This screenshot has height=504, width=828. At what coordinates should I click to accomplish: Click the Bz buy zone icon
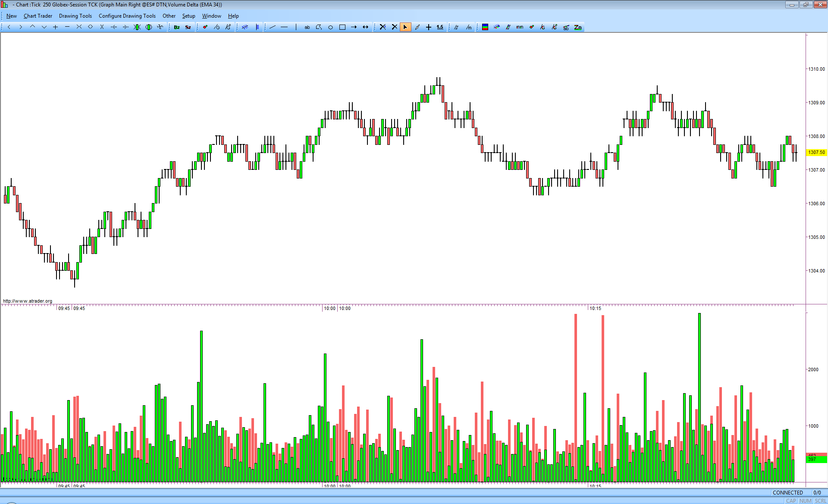pyautogui.click(x=177, y=27)
